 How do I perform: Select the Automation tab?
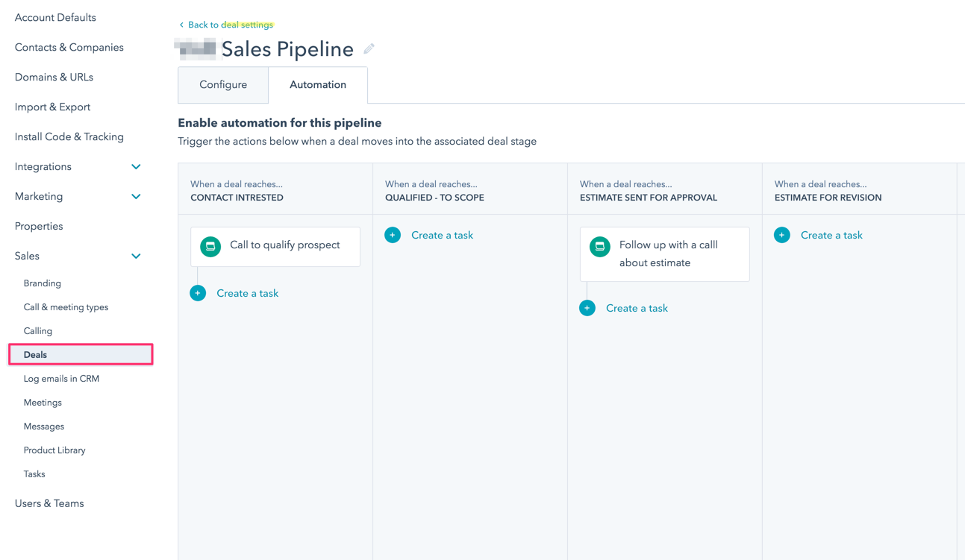318,85
